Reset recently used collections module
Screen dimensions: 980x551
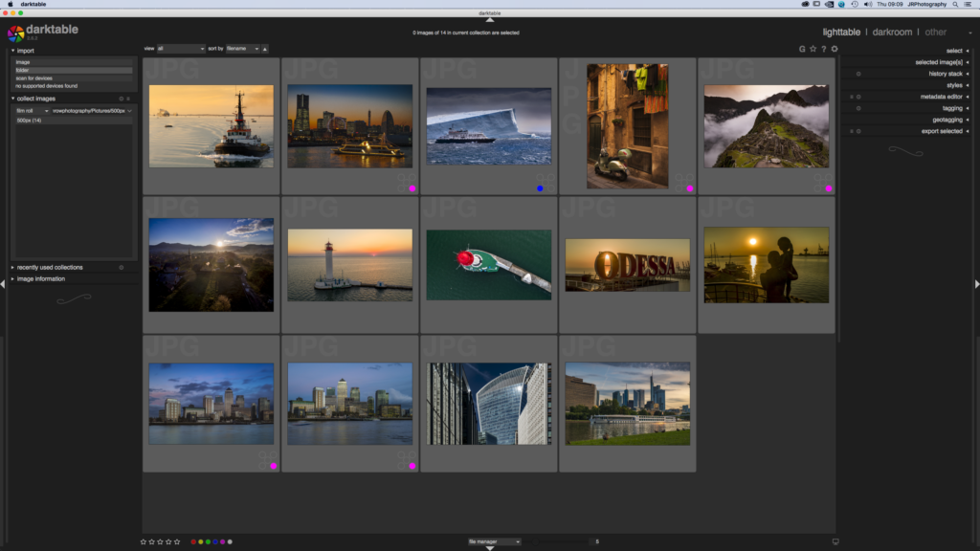[122, 268]
